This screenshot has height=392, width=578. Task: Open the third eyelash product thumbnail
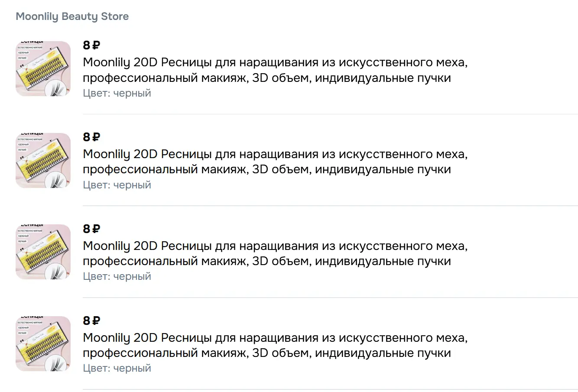pyautogui.click(x=43, y=252)
